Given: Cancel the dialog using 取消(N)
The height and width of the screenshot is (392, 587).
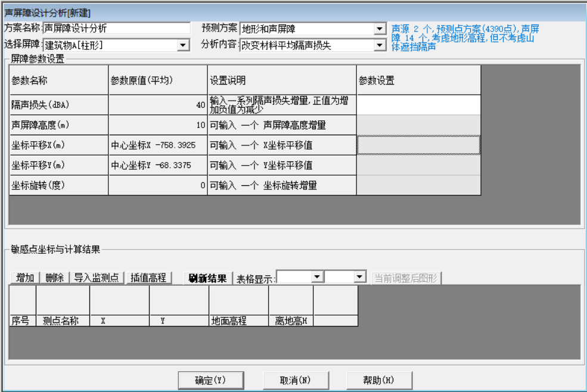Looking at the screenshot, I should point(296,380).
